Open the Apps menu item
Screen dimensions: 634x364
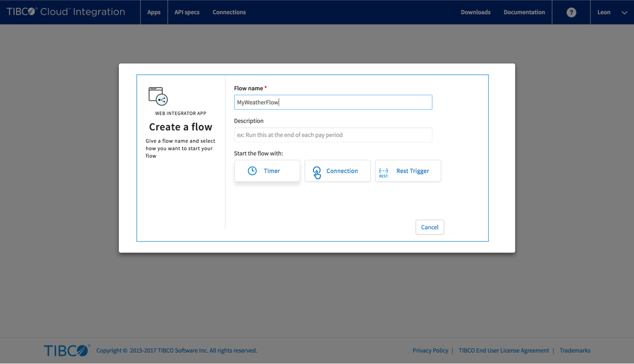click(154, 12)
